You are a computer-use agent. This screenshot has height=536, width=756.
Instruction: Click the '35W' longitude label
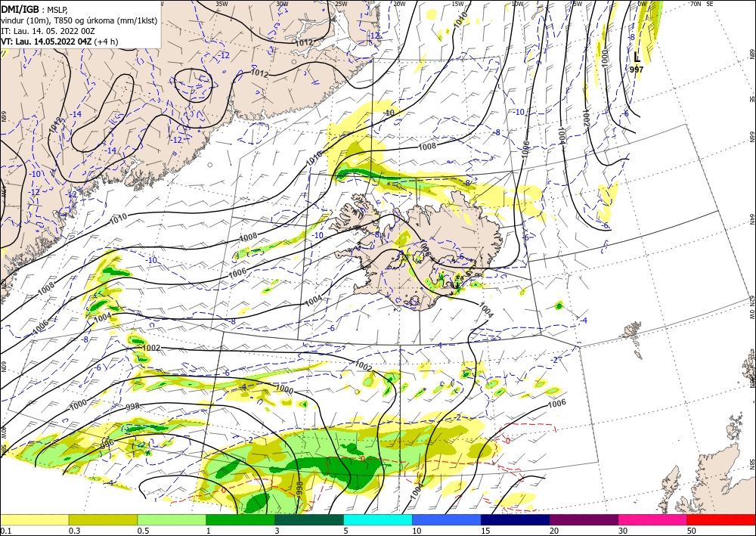(222, 4)
